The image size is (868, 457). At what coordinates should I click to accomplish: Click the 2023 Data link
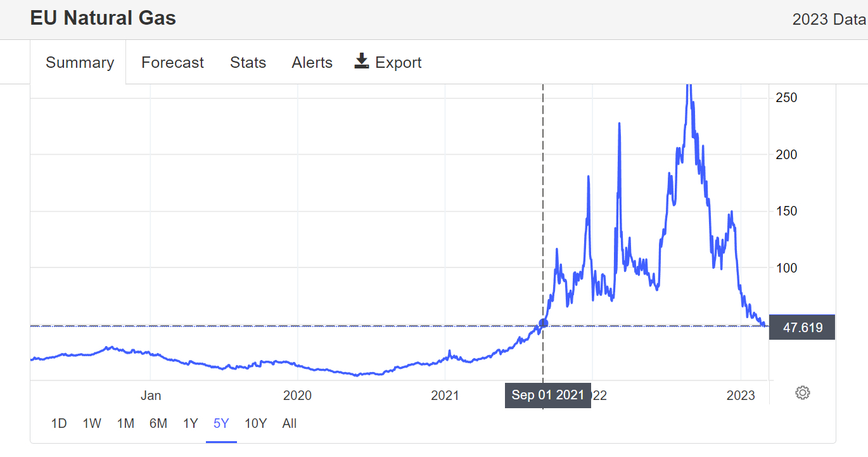[829, 19]
